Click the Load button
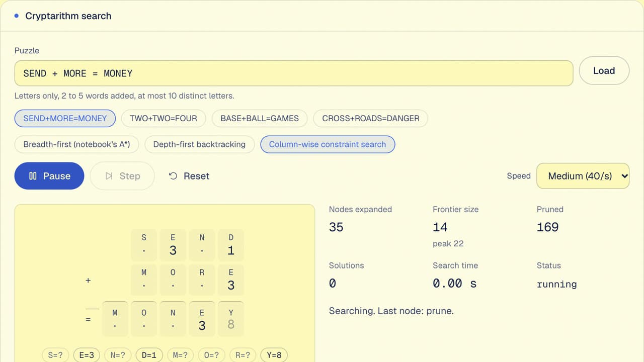 click(x=604, y=71)
